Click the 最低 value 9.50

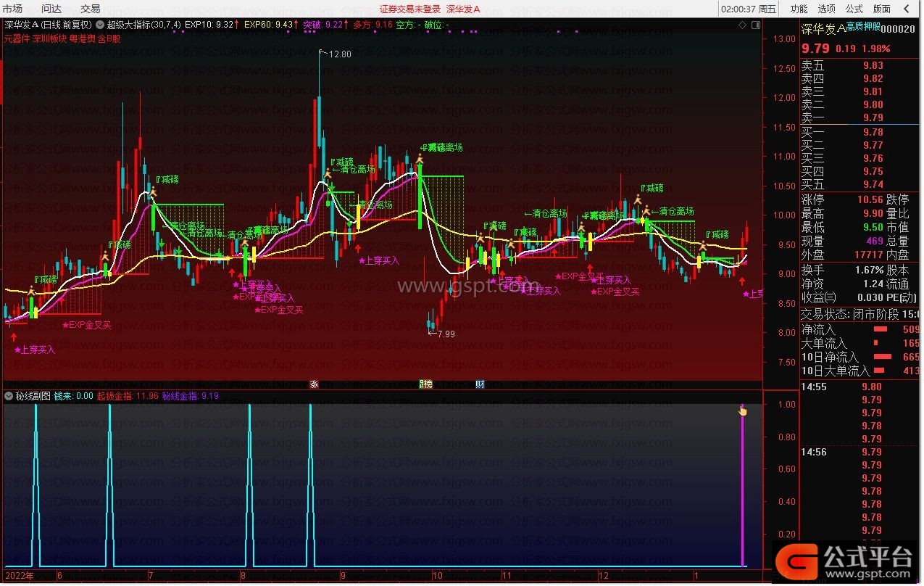pyautogui.click(x=873, y=227)
